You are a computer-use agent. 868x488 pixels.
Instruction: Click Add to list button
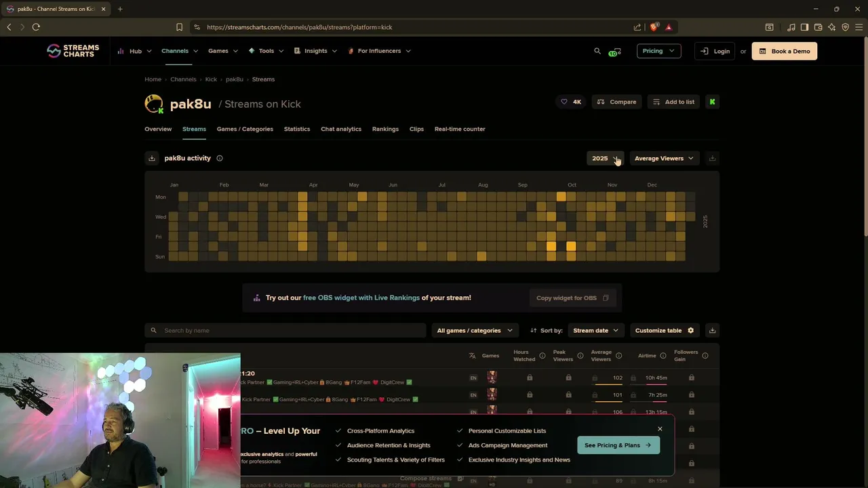(x=673, y=102)
